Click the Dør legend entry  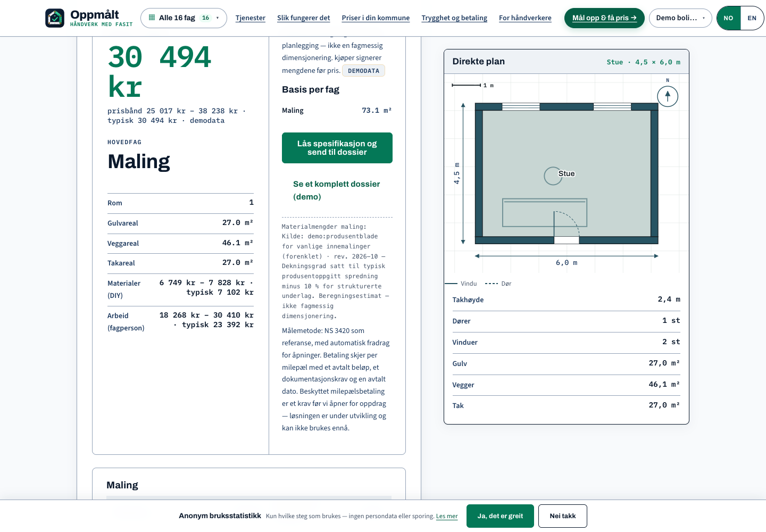point(498,284)
